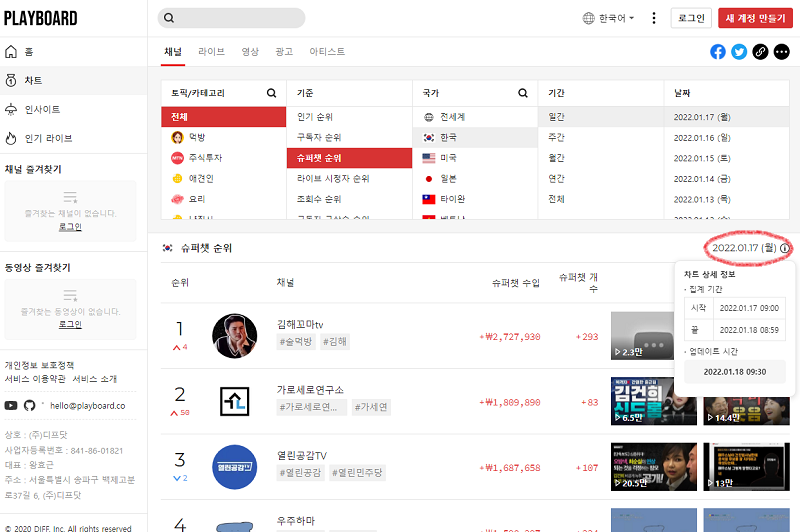Select 미국 in country list

point(475,158)
